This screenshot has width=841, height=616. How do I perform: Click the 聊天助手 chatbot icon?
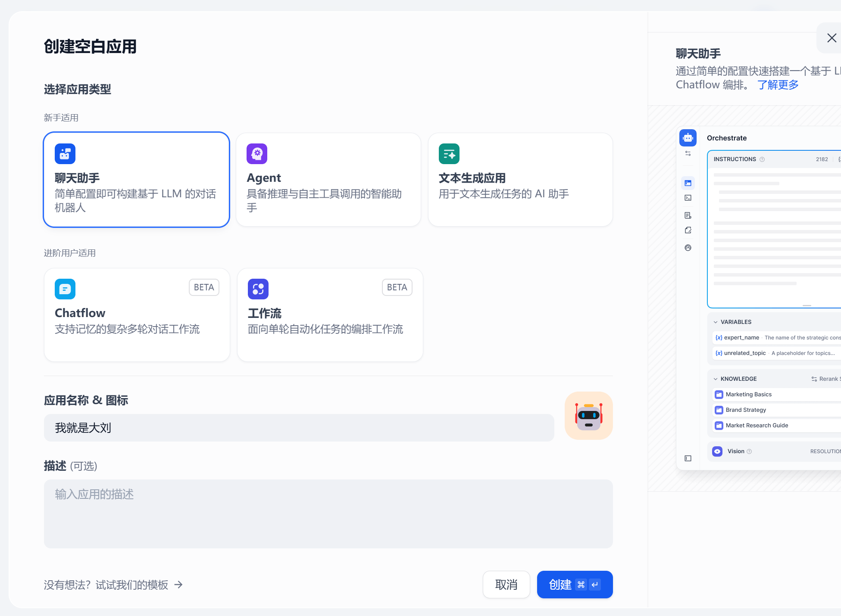pyautogui.click(x=65, y=154)
